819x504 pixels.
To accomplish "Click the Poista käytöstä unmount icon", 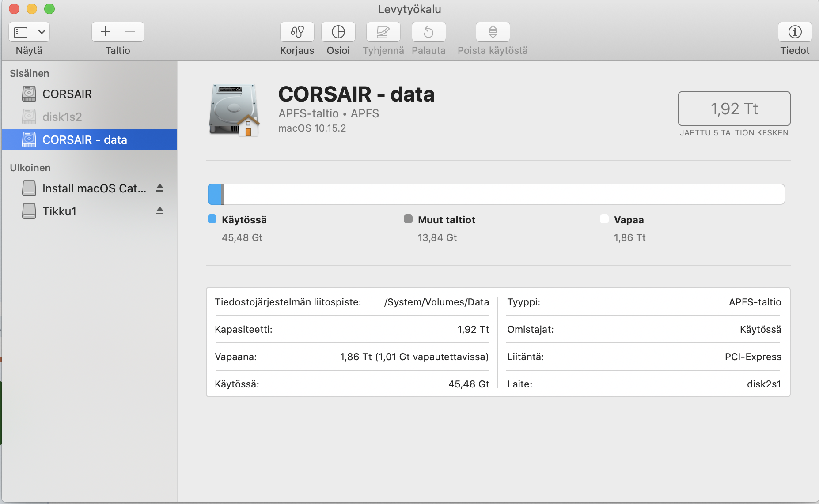I will tap(493, 32).
